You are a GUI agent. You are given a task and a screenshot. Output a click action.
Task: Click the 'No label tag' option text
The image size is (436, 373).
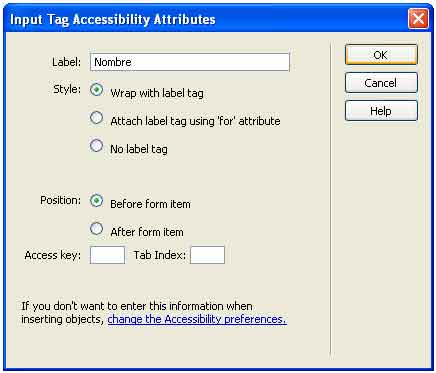point(139,149)
